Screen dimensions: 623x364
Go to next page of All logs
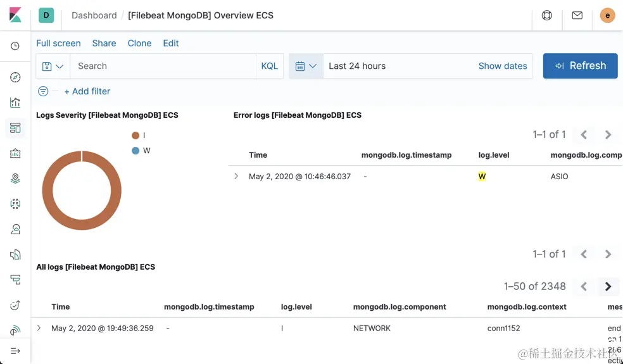click(608, 287)
